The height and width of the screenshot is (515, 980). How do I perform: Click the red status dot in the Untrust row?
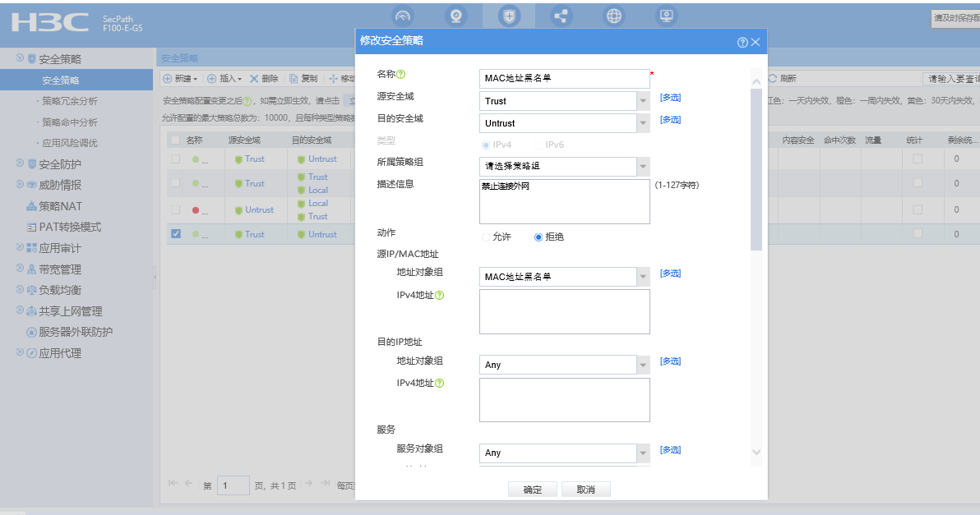click(196, 210)
